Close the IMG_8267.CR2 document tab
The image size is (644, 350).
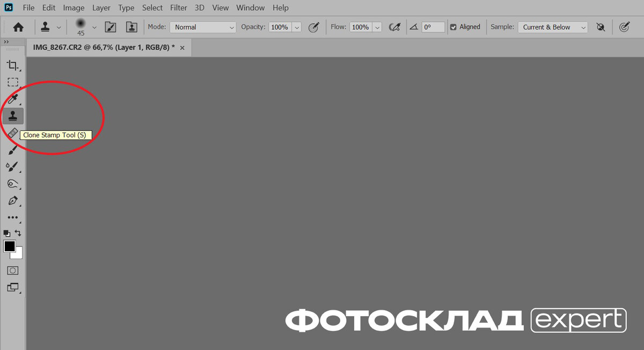(x=182, y=48)
